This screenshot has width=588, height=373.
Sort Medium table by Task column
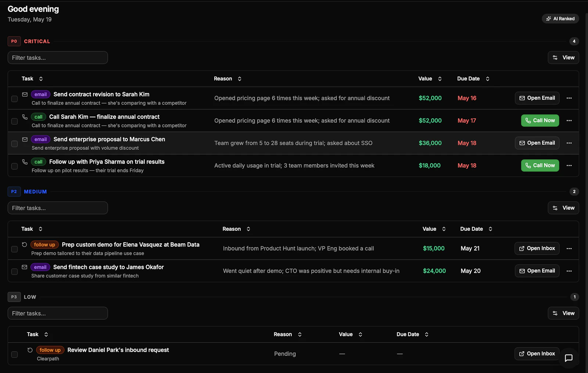tap(32, 229)
